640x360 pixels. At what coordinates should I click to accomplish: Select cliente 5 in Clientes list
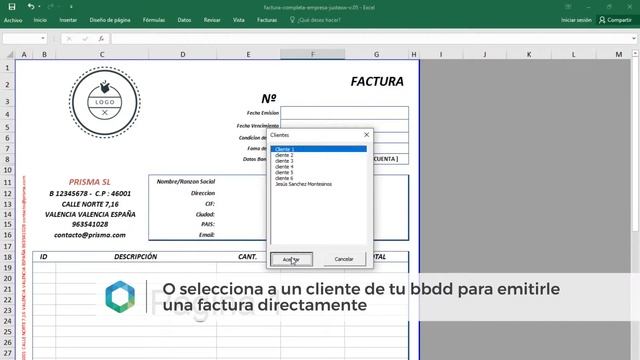coord(319,172)
